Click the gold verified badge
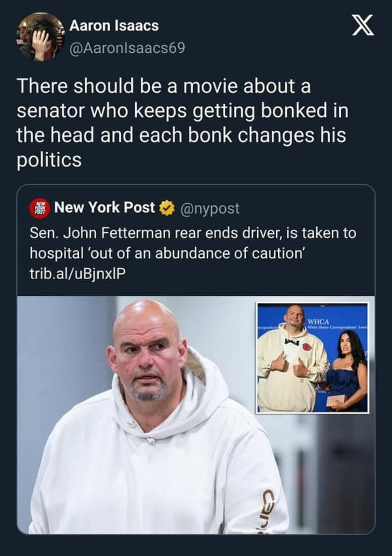Image resolution: width=392 pixels, height=556 pixels. (x=167, y=208)
